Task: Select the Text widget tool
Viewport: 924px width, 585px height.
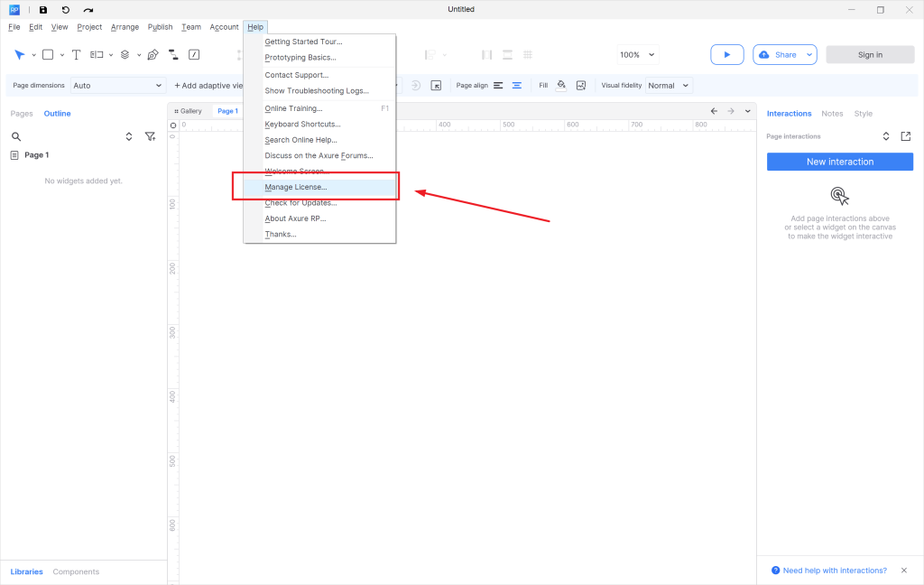Action: 77,55
